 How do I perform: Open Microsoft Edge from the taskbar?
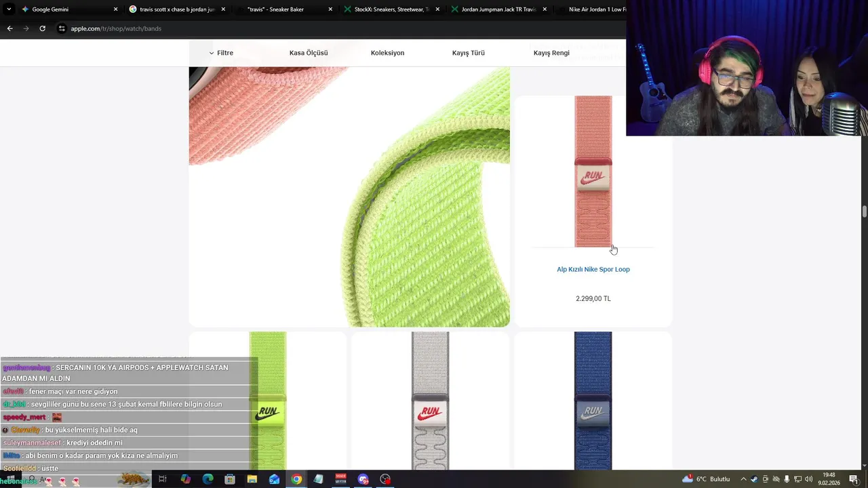point(208,479)
